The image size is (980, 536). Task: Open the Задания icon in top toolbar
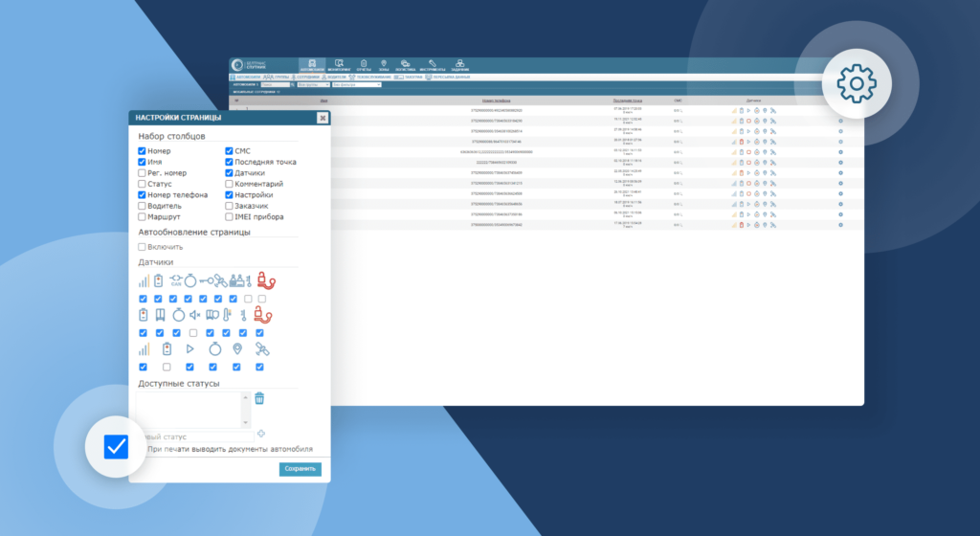point(459,65)
